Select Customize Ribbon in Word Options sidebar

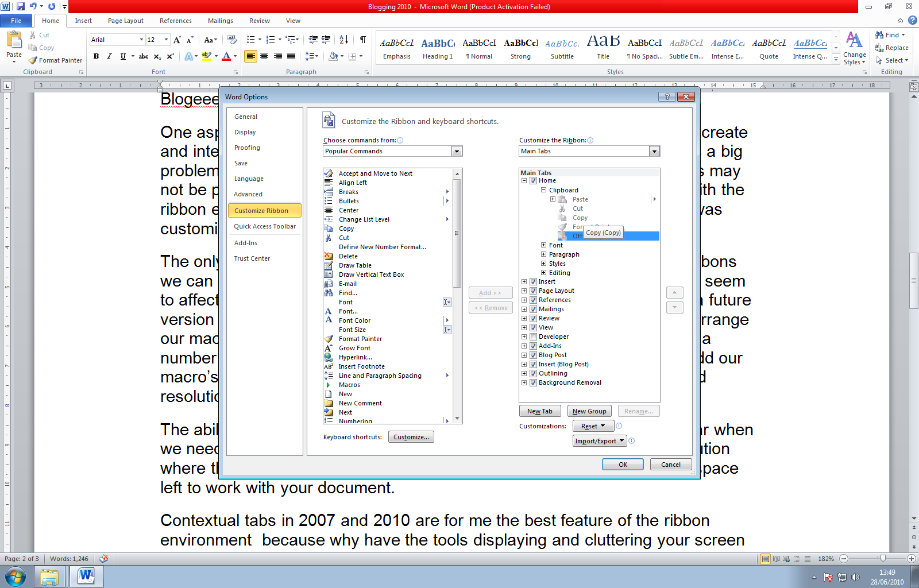(264, 211)
